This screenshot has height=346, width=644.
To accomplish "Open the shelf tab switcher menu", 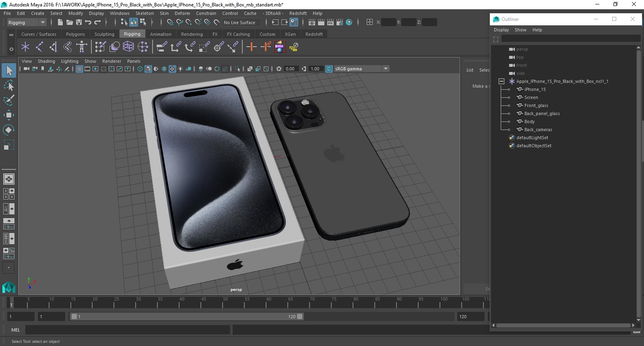I will 11,35.
